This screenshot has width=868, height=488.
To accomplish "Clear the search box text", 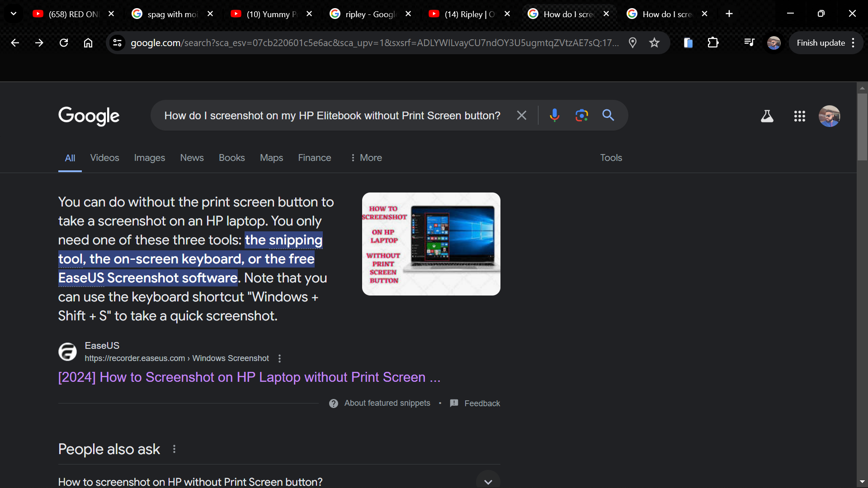I will (521, 116).
